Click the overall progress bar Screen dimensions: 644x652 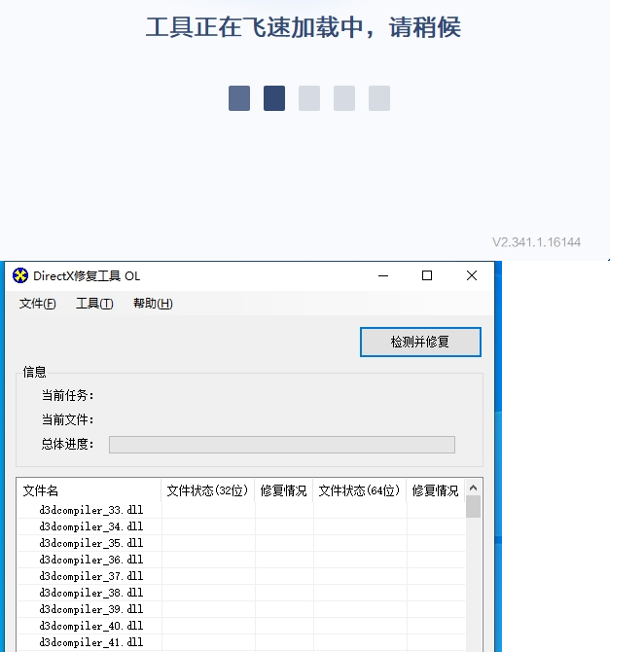coord(281,445)
